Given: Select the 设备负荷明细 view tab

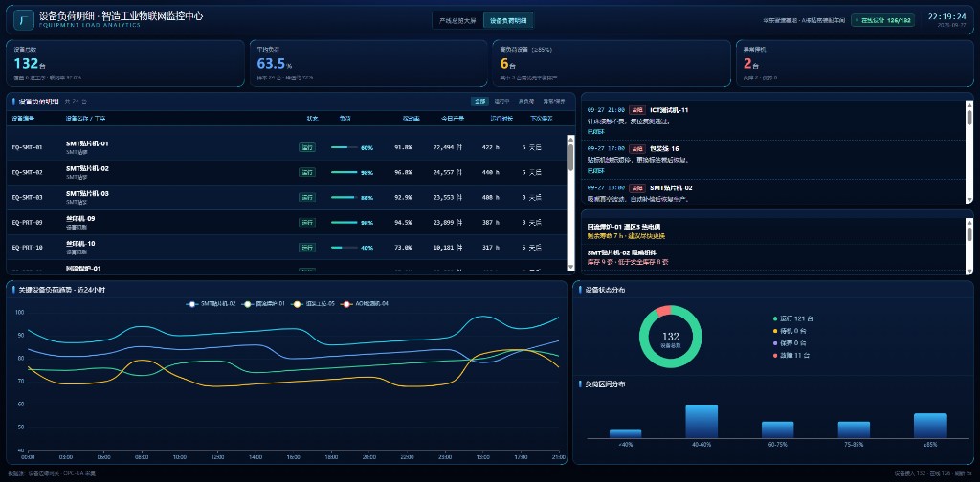Looking at the screenshot, I should pos(508,21).
